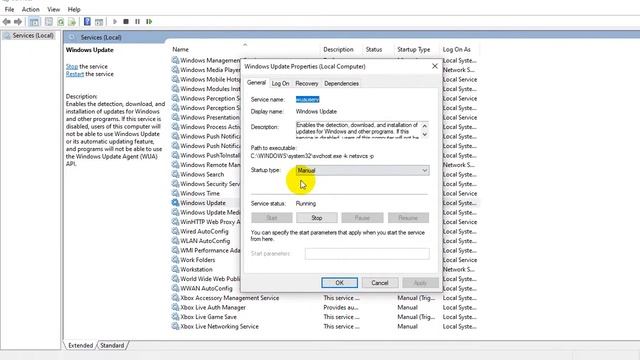Viewport: 640px width, 360px height.
Task: Sort services by the Startup Type column header
Action: click(413, 49)
